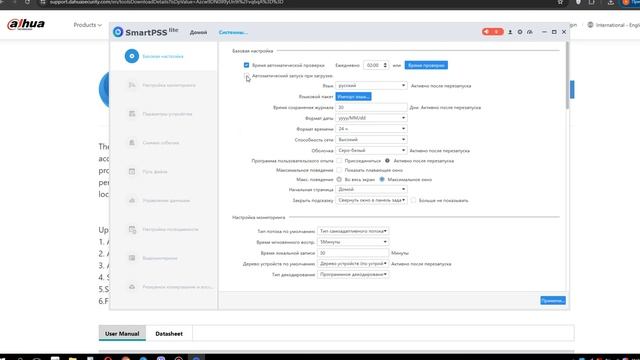Open the language dropdown showing русский
Image resolution: width=640 pixels, height=360 pixels.
pyautogui.click(x=371, y=86)
